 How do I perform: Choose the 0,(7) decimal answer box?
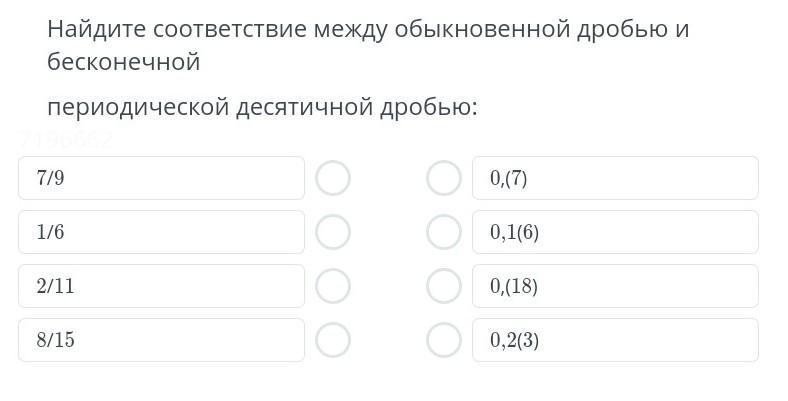(x=615, y=179)
